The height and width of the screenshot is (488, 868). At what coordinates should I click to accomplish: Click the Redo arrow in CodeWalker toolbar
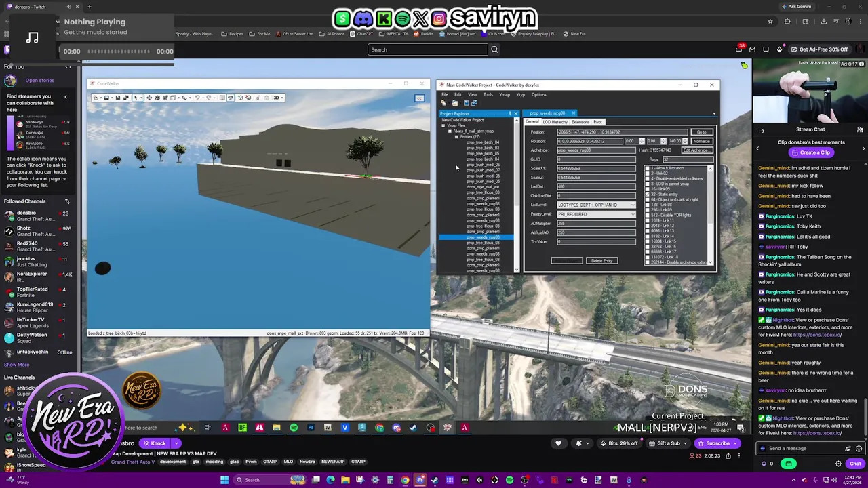coord(209,98)
